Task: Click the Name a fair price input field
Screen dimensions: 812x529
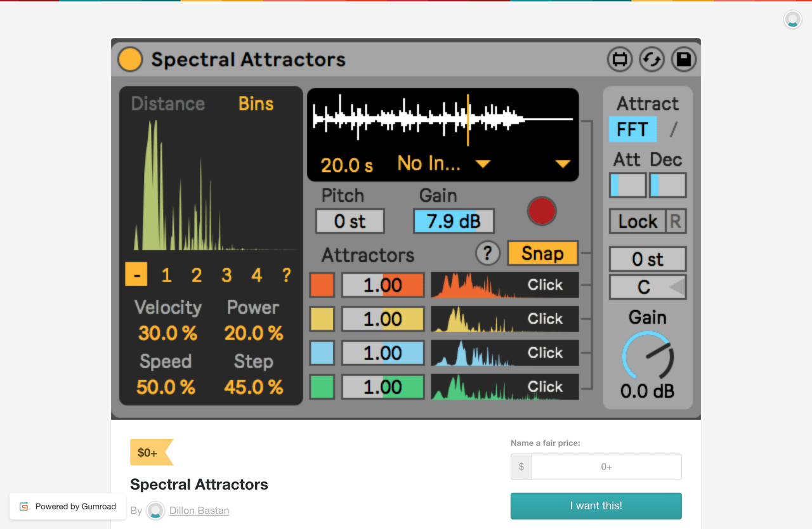Action: (x=606, y=466)
